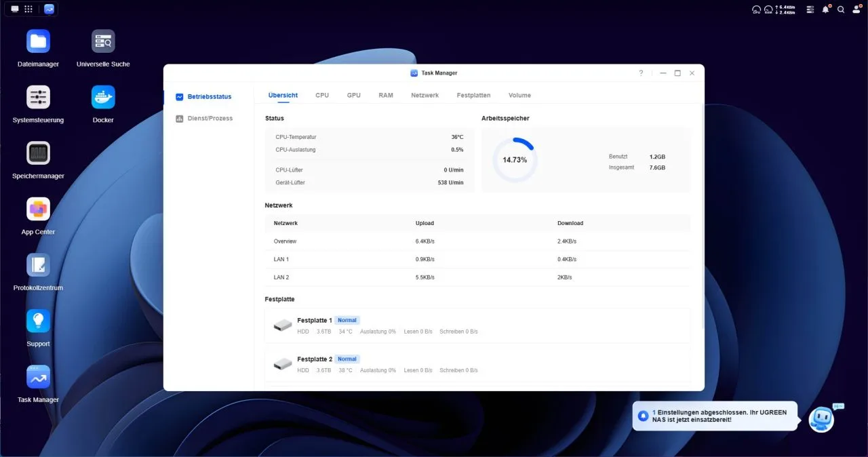Click the Netzwerk column header
868x457 pixels.
tap(285, 223)
